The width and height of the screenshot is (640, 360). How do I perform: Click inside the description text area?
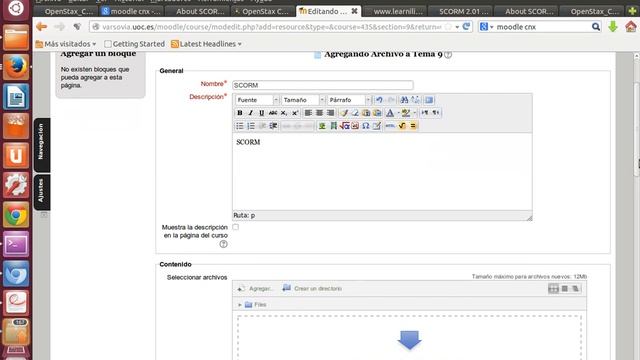pyautogui.click(x=382, y=172)
